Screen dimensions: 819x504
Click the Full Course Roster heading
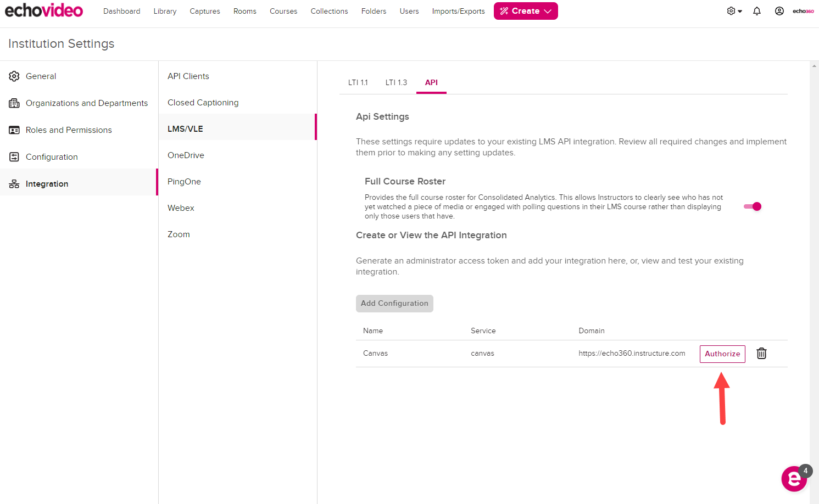pos(405,181)
